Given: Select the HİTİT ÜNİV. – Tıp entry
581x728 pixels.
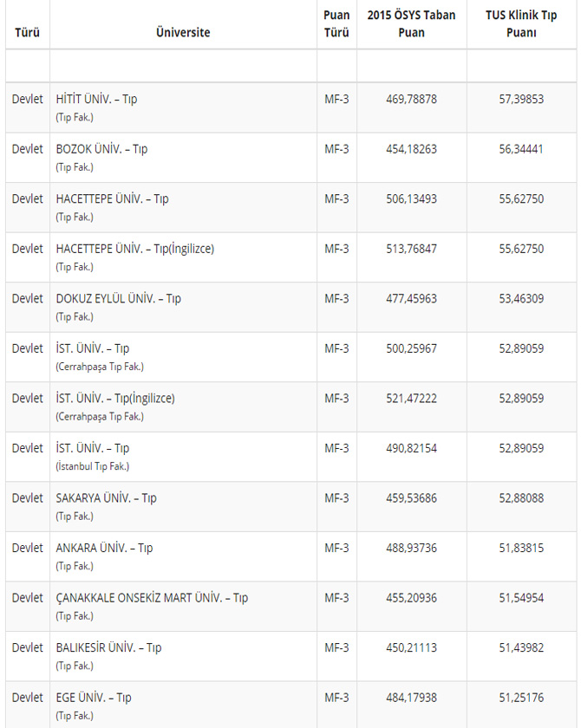Looking at the screenshot, I should pos(96,99).
